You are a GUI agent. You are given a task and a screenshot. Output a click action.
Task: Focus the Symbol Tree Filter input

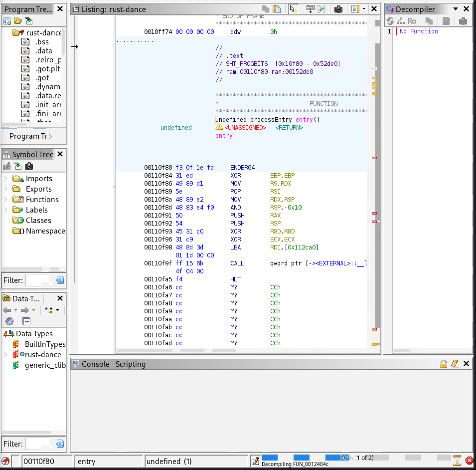click(39, 280)
